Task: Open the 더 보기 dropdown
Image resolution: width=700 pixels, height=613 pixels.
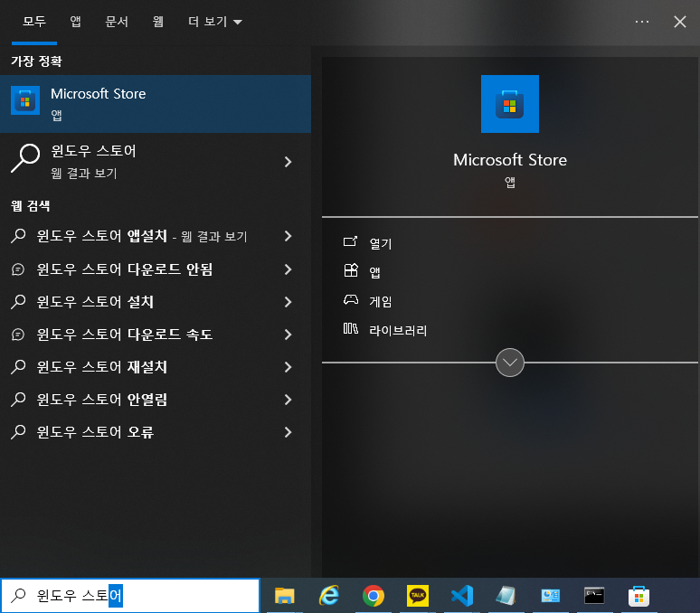Action: tap(214, 22)
